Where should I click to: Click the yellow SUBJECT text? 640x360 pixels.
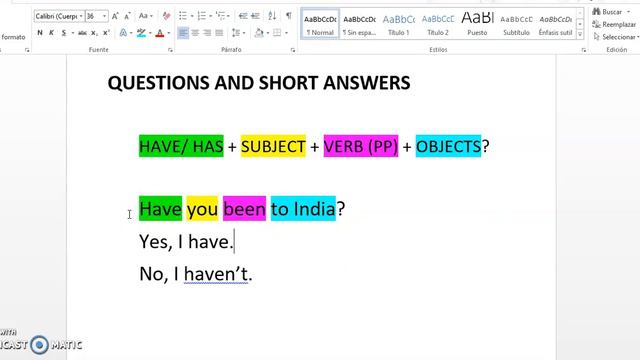tap(273, 146)
